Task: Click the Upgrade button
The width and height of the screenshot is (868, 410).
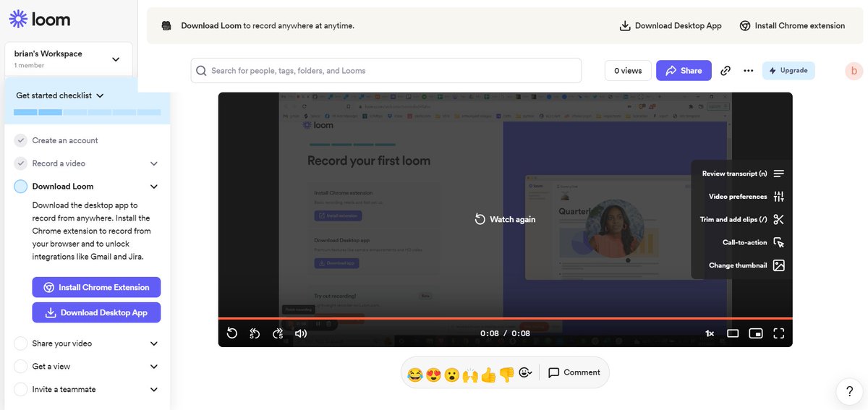Action: click(x=788, y=70)
